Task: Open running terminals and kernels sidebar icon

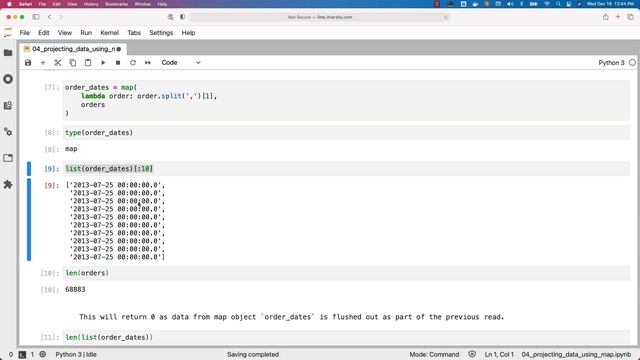Action: (8, 79)
